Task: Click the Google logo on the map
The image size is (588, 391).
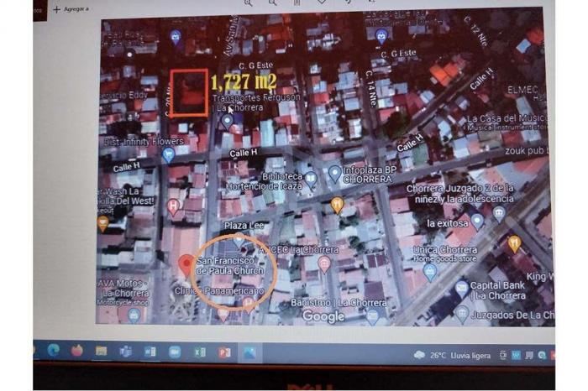Action: coord(323,316)
